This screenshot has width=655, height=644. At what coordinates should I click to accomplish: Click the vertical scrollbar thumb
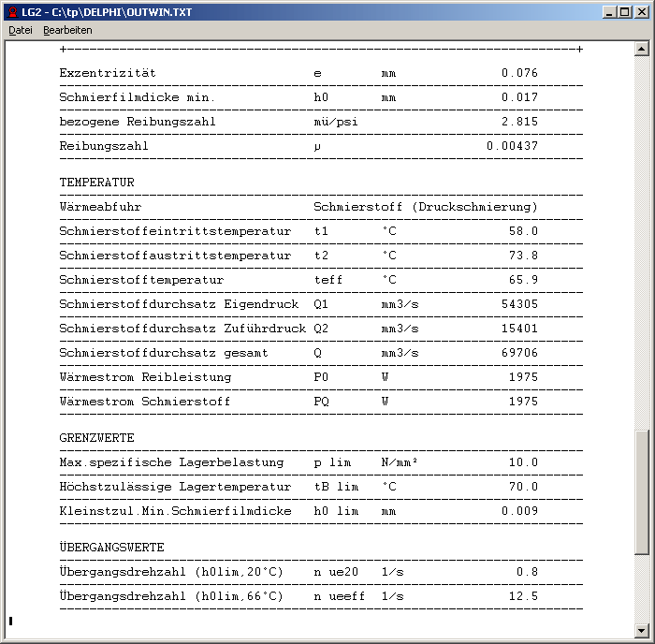coord(641,491)
